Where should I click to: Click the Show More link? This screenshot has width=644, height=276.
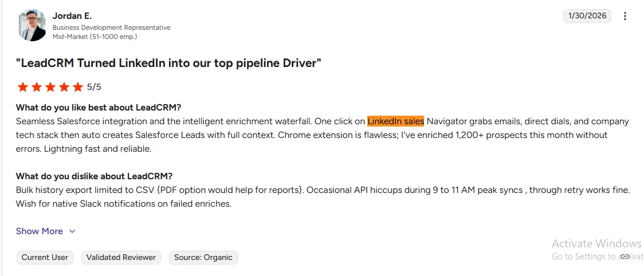tap(40, 231)
